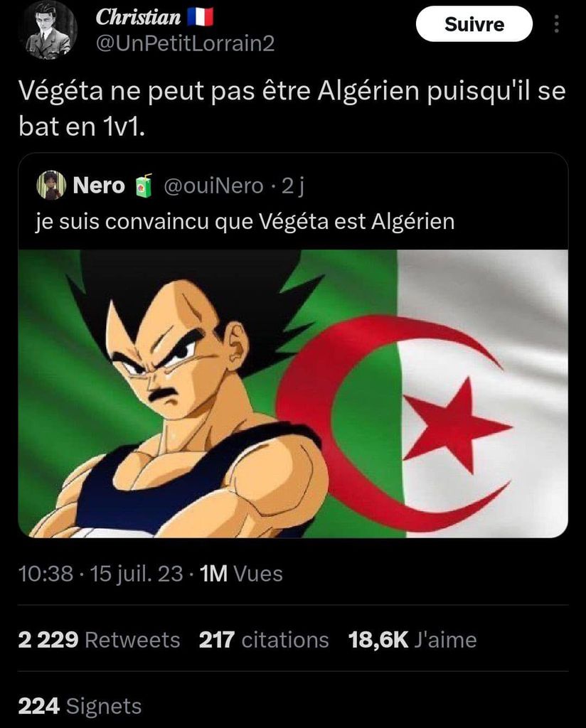Viewport: 586px width, 728px height.
Task: Click the Suivre follow button
Action: (x=474, y=24)
